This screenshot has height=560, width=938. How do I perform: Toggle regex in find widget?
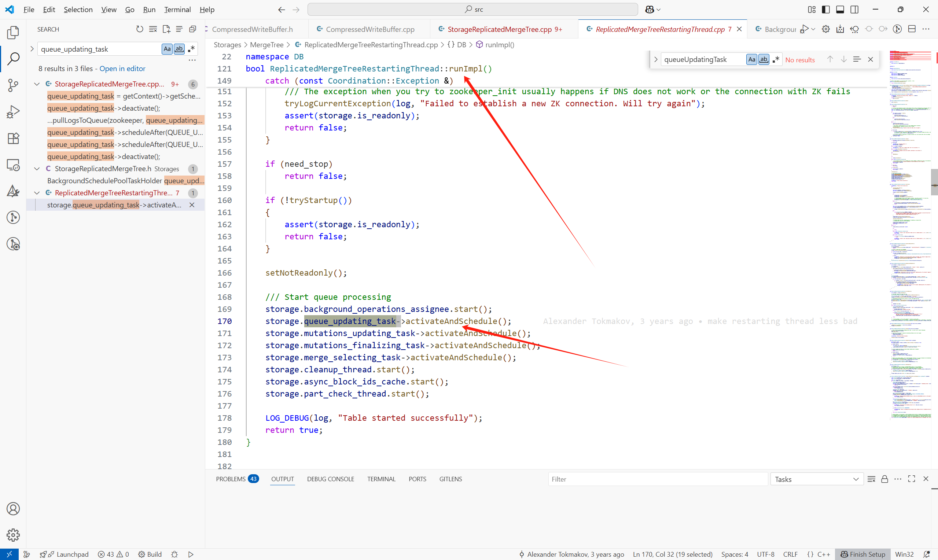[776, 59]
